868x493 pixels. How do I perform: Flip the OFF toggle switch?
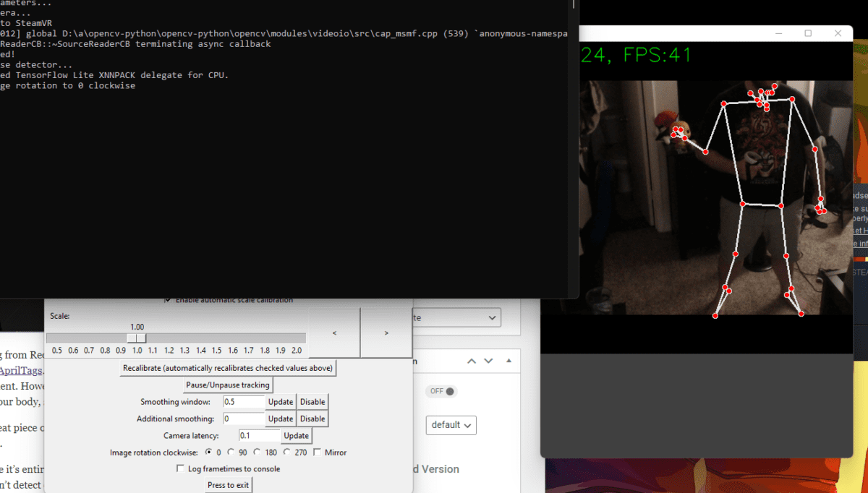443,391
